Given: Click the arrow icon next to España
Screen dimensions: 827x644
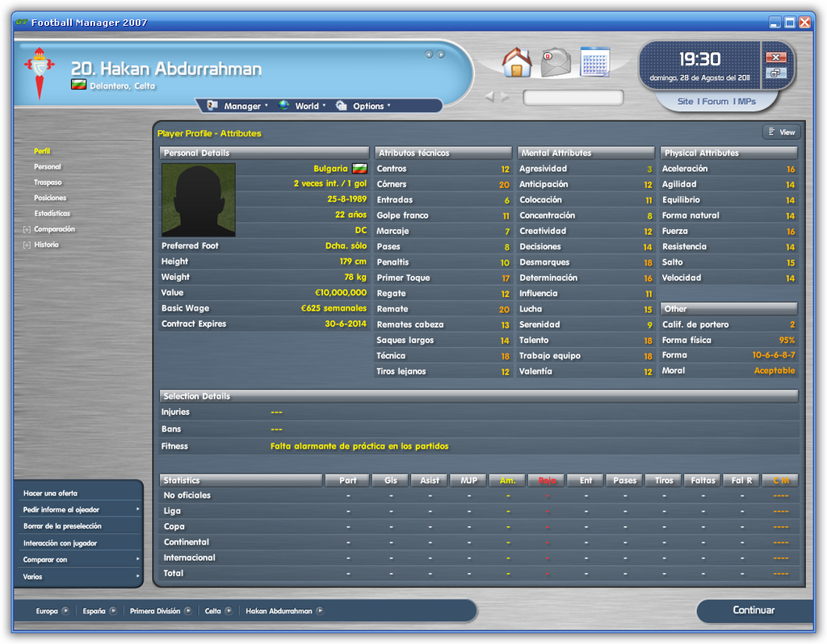Looking at the screenshot, I should (113, 611).
